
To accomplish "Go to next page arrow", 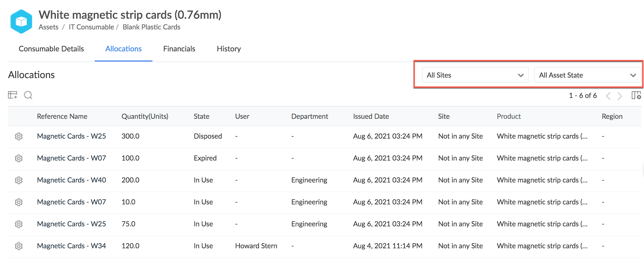I will 620,96.
